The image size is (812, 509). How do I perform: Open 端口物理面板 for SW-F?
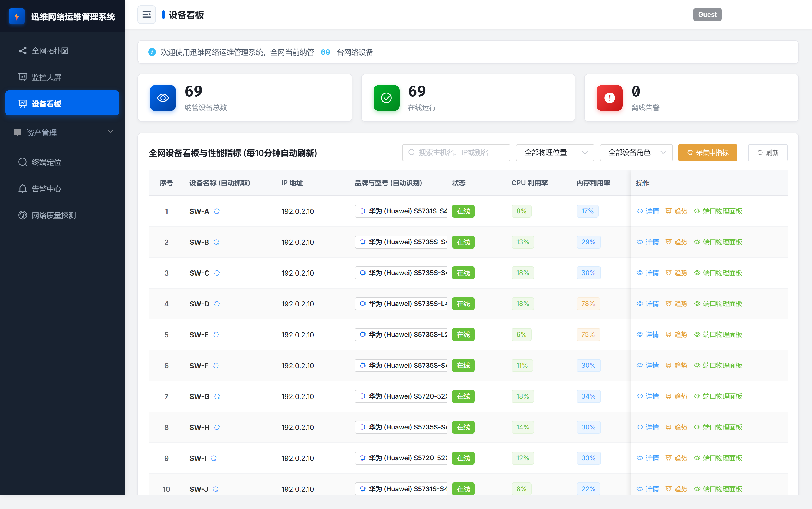[718, 365]
